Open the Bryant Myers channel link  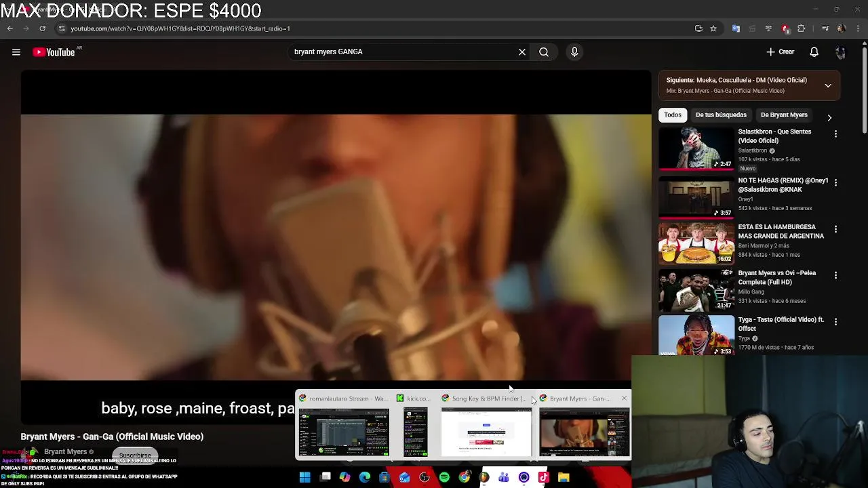tap(65, 452)
